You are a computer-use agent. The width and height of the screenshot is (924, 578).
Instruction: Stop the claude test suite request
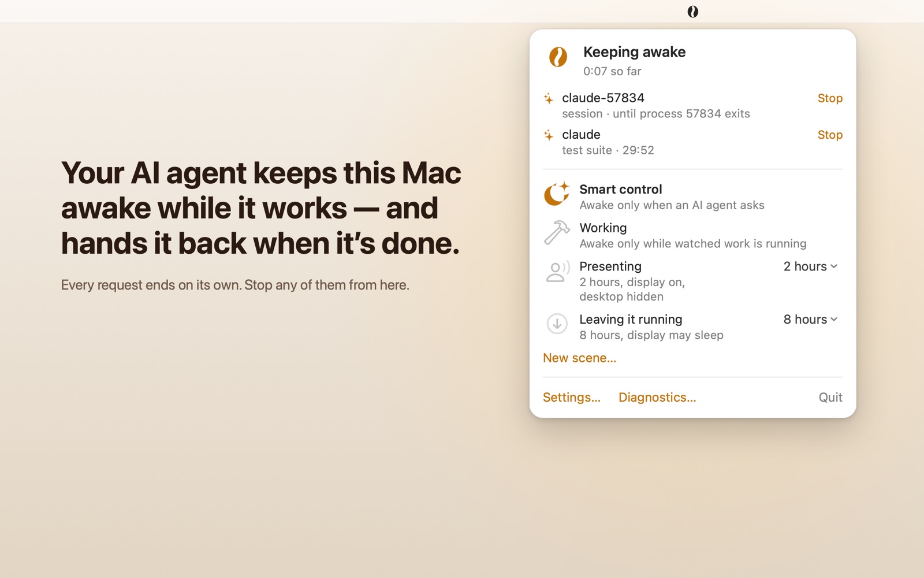tap(830, 135)
